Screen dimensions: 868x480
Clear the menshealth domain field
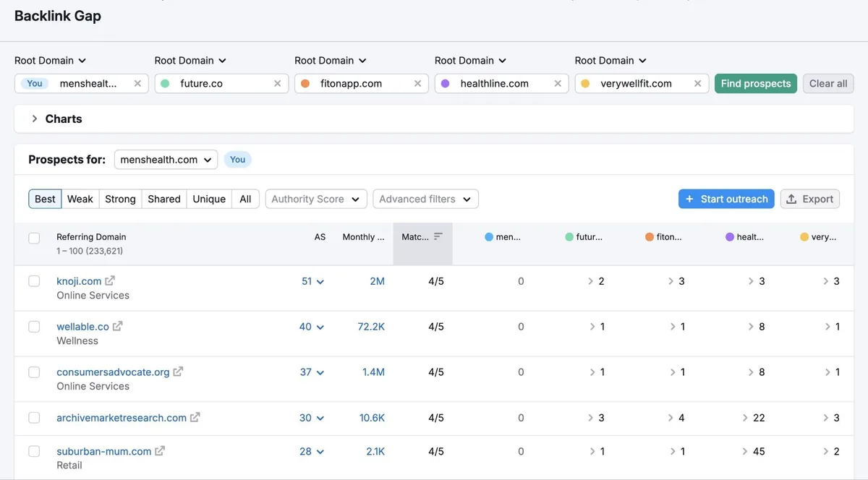click(137, 83)
